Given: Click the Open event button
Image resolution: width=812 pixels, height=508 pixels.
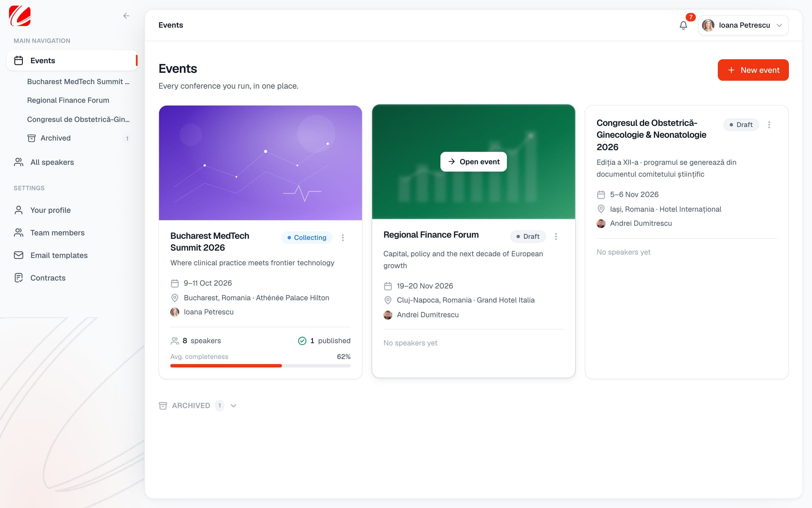Looking at the screenshot, I should 473,162.
